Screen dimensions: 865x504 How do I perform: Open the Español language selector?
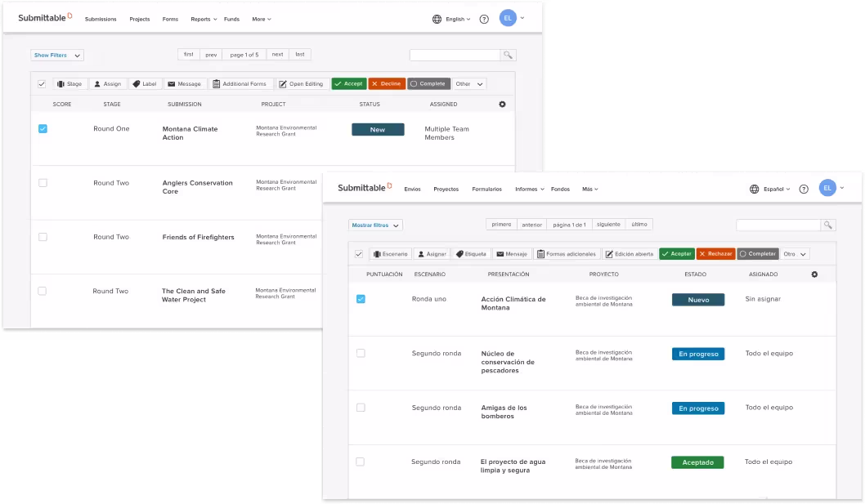pyautogui.click(x=777, y=190)
